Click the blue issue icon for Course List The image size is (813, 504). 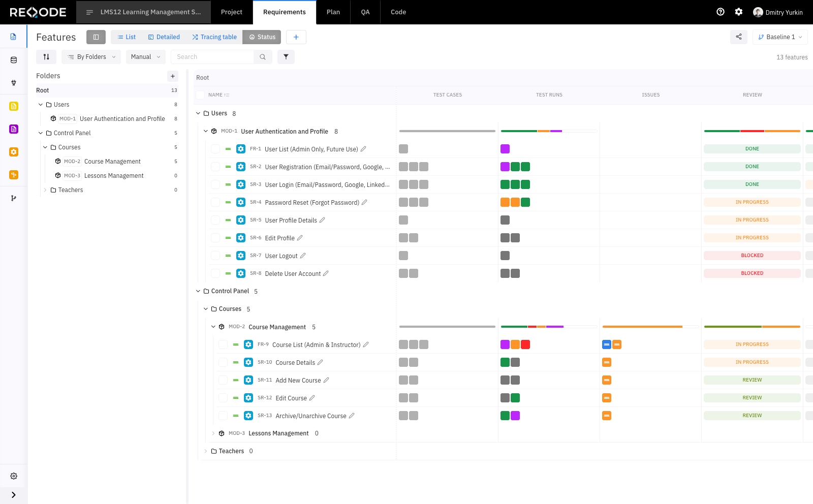pos(607,344)
